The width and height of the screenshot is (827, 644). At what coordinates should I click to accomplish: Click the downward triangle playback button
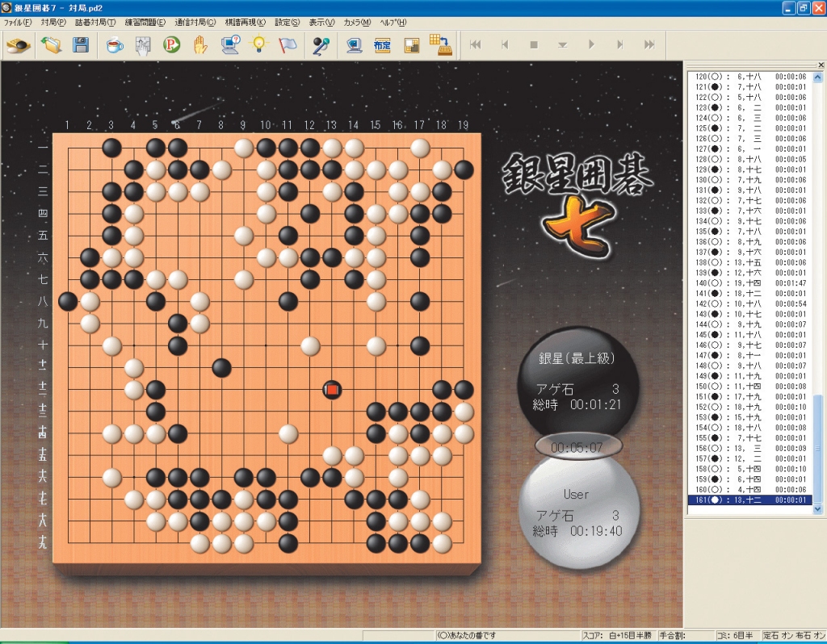[563, 45]
